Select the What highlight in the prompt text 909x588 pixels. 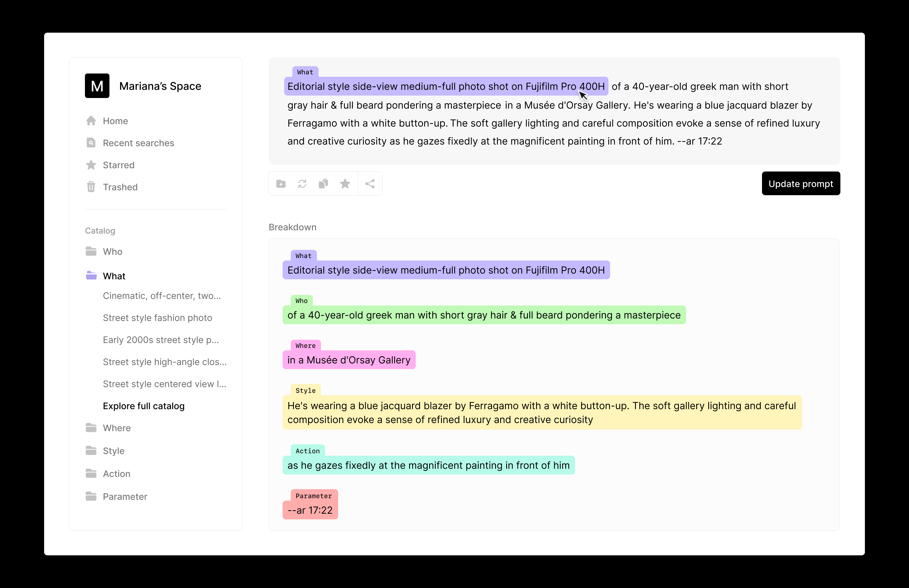click(447, 86)
